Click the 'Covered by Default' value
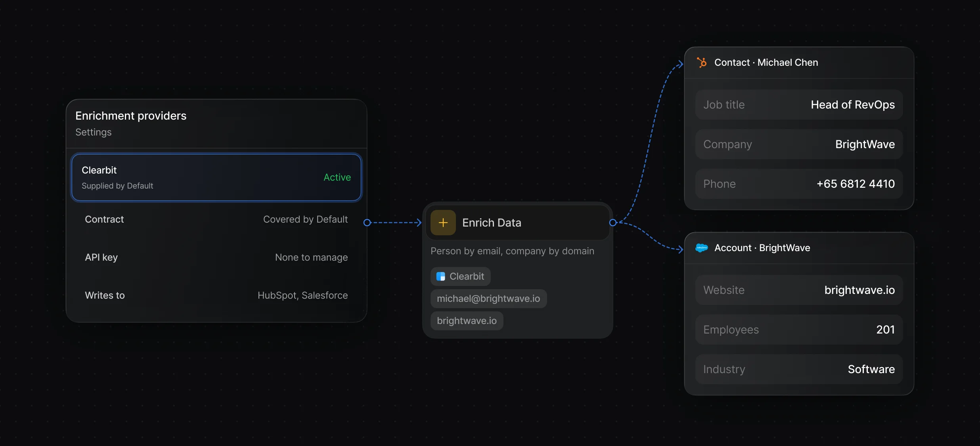The height and width of the screenshot is (446, 980). (x=305, y=219)
